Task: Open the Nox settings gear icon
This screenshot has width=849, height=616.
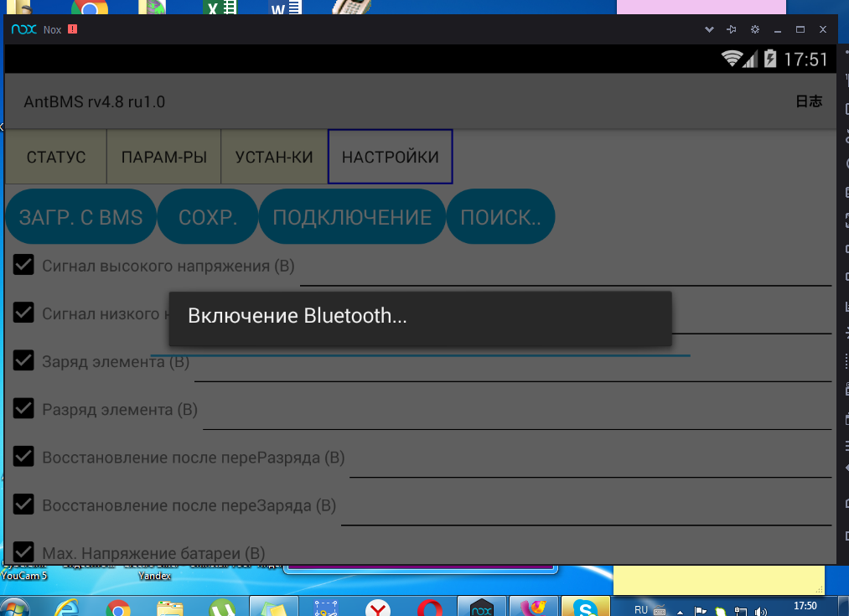Action: click(755, 29)
